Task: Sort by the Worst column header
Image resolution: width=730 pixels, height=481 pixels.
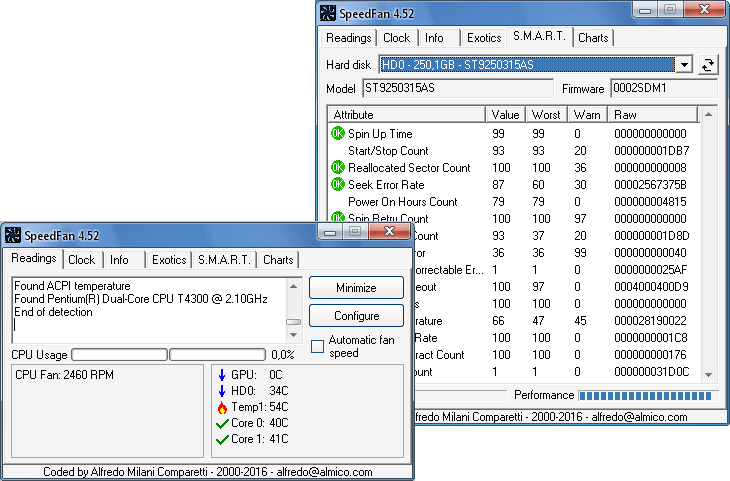Action: tap(546, 115)
